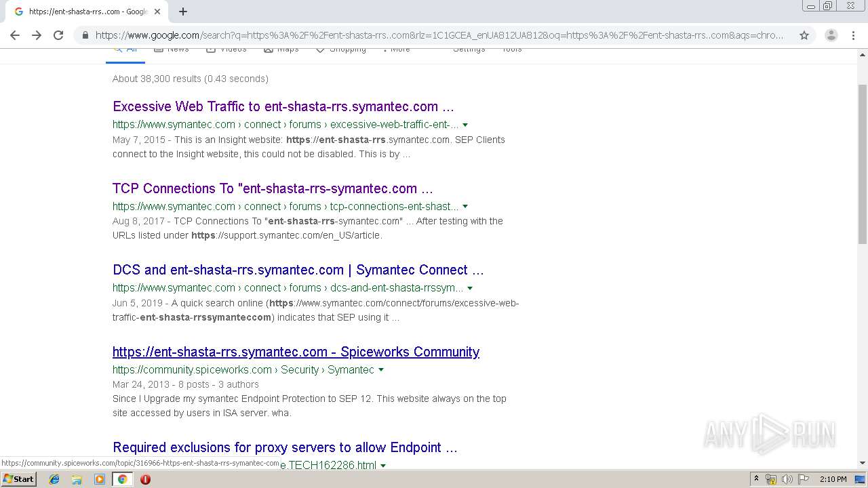Select the Google search results tab
Viewport: 868px width, 488px height.
(x=87, y=12)
